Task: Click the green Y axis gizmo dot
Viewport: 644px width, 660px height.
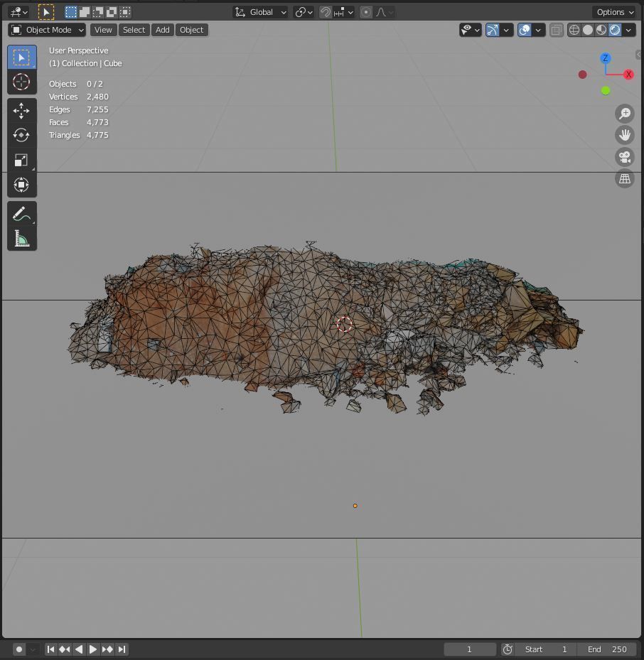Action: point(605,90)
